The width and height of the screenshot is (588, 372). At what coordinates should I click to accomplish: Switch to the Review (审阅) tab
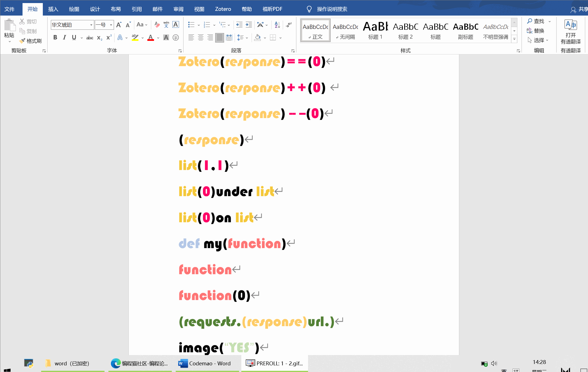coord(178,9)
